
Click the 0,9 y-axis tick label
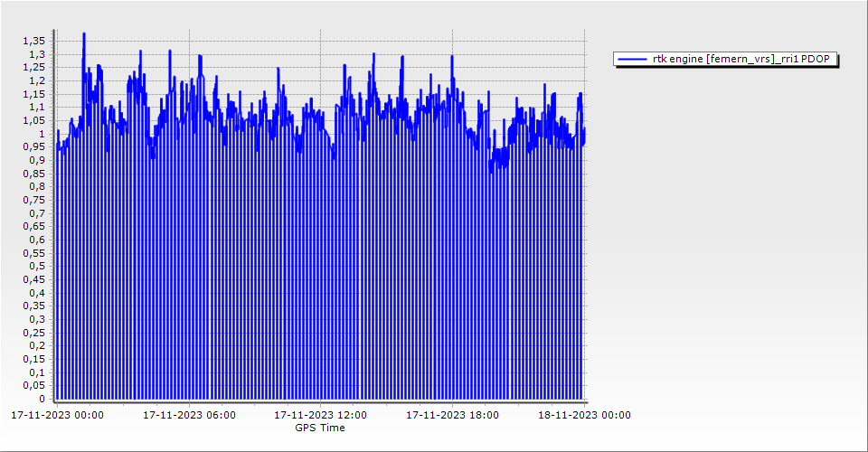(36, 160)
